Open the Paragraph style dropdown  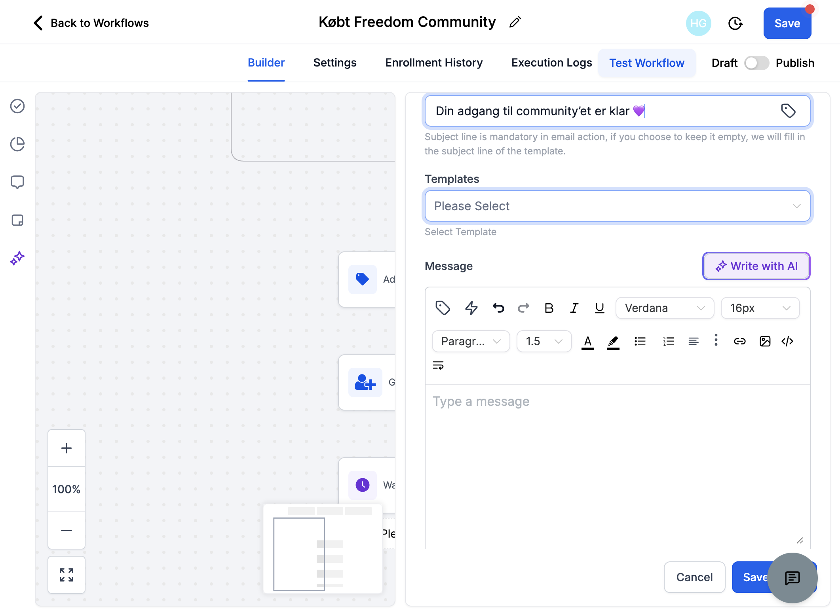tap(471, 341)
